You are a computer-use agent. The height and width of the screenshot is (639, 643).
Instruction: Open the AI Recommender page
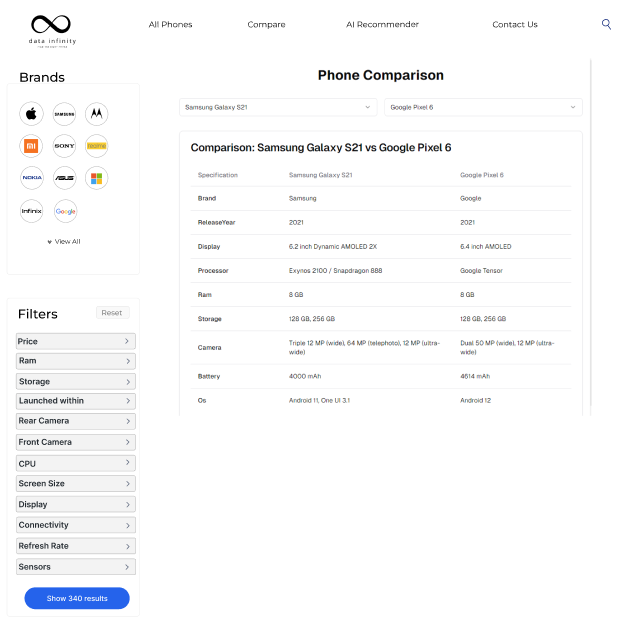pyautogui.click(x=382, y=25)
